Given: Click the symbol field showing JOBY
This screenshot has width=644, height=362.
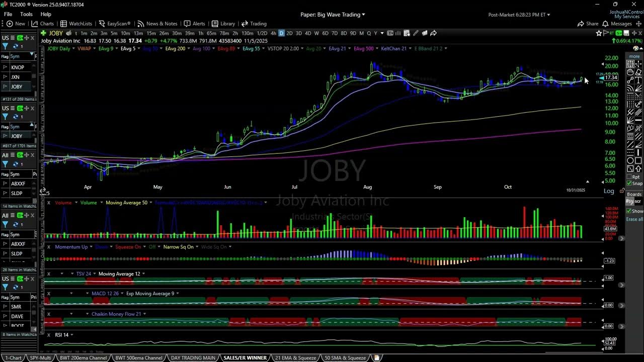Looking at the screenshot, I should pyautogui.click(x=55, y=33).
